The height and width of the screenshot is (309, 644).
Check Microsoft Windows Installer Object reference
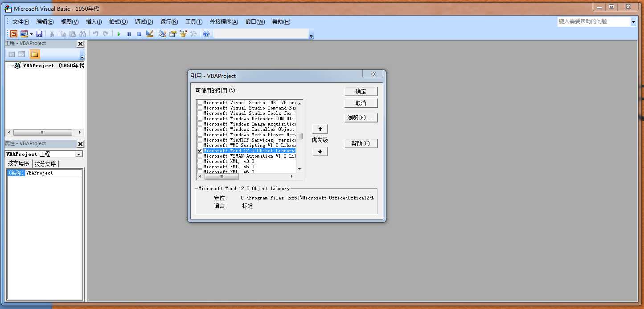coord(200,129)
